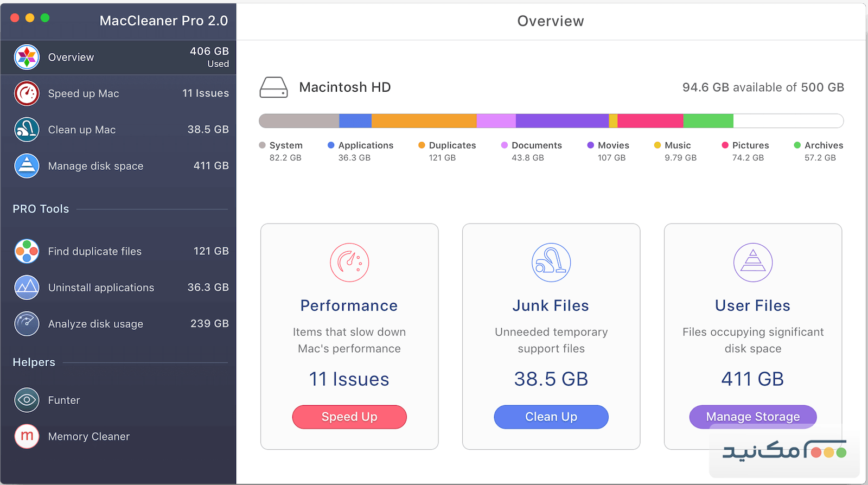This screenshot has width=868, height=485.
Task: Click the User Files card title
Action: [x=753, y=305]
